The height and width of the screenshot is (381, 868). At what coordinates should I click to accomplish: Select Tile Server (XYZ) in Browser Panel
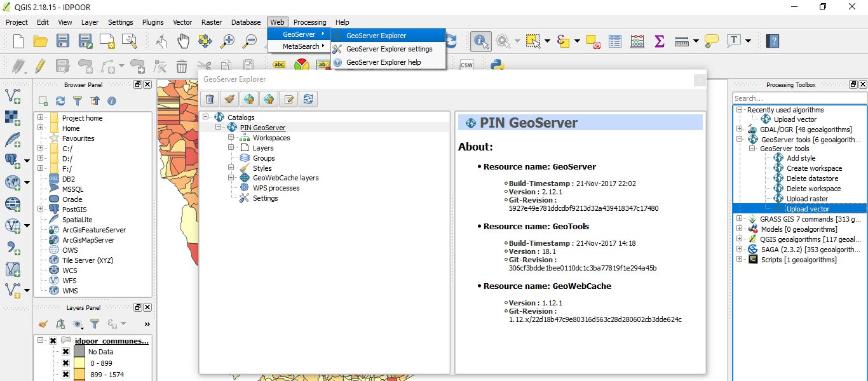coord(87,260)
